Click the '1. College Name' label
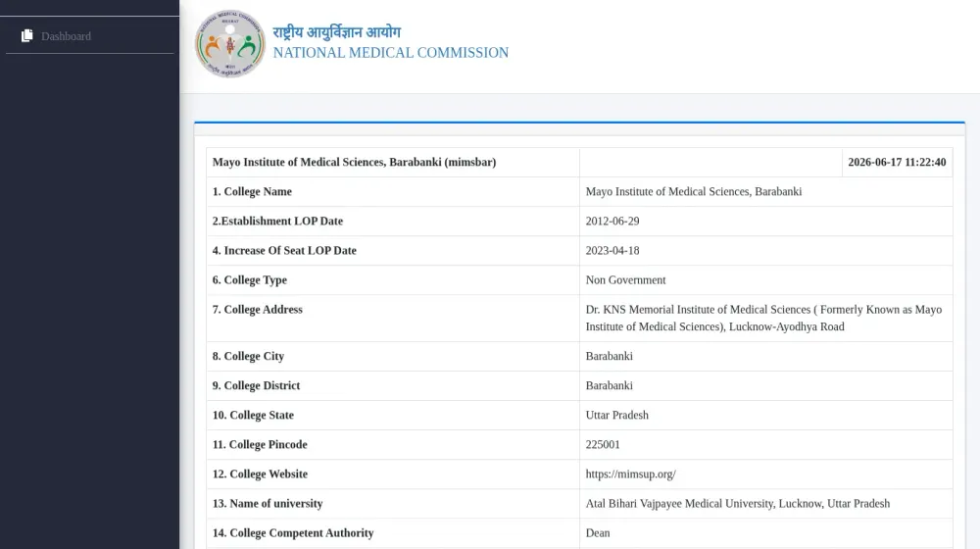Image resolution: width=980 pixels, height=549 pixels. (252, 191)
